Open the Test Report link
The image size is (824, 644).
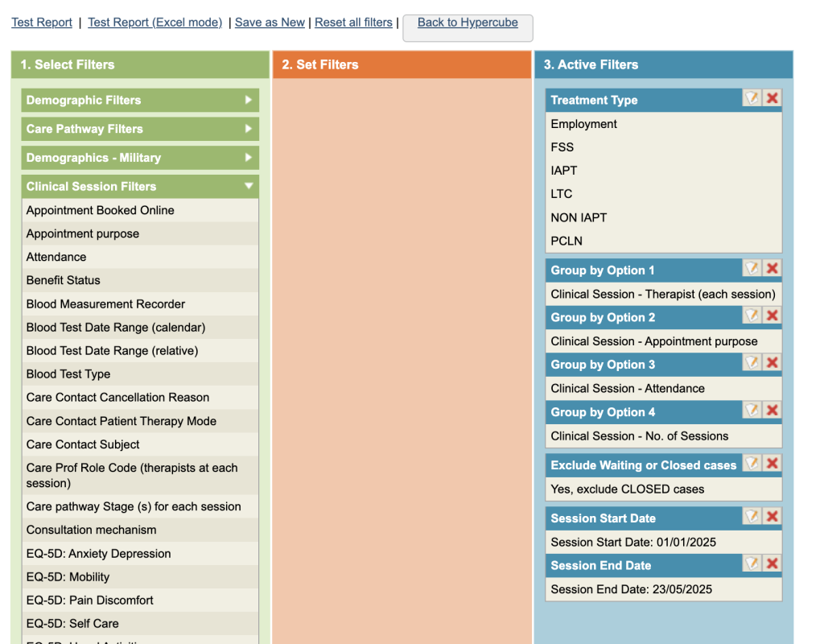tap(42, 23)
